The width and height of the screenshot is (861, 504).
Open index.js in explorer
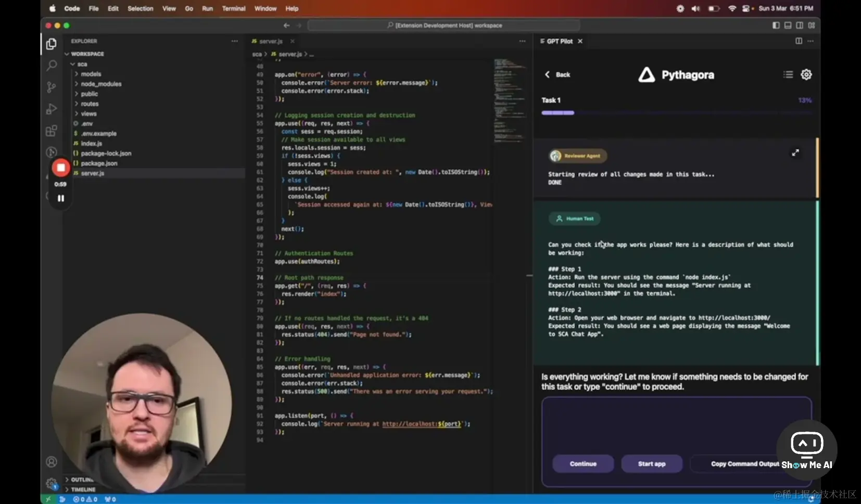pos(91,144)
